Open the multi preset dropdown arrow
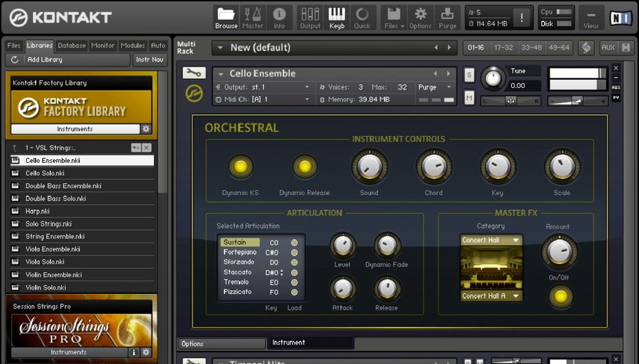This screenshot has width=639, height=364. point(220,47)
